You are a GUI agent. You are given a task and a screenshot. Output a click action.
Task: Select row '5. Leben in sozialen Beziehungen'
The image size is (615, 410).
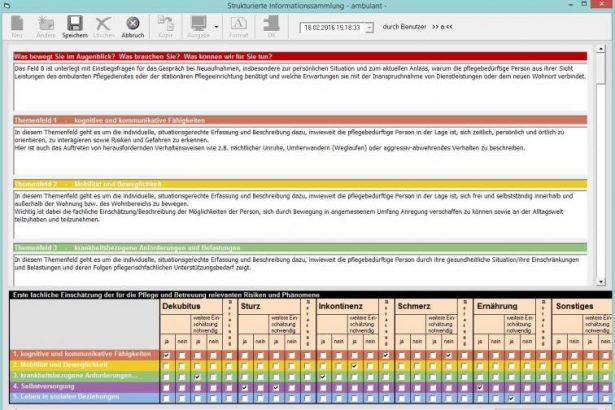coord(85,397)
